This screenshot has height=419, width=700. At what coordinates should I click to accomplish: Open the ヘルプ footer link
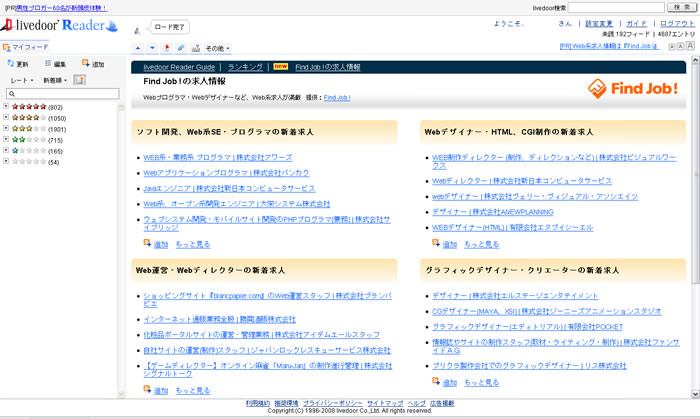tap(417, 403)
